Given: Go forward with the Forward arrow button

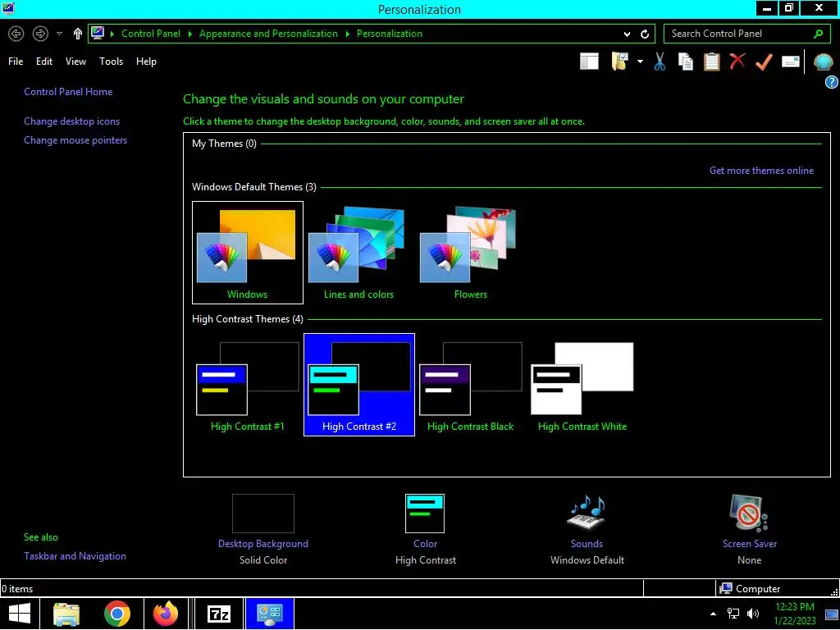Looking at the screenshot, I should pyautogui.click(x=40, y=34).
